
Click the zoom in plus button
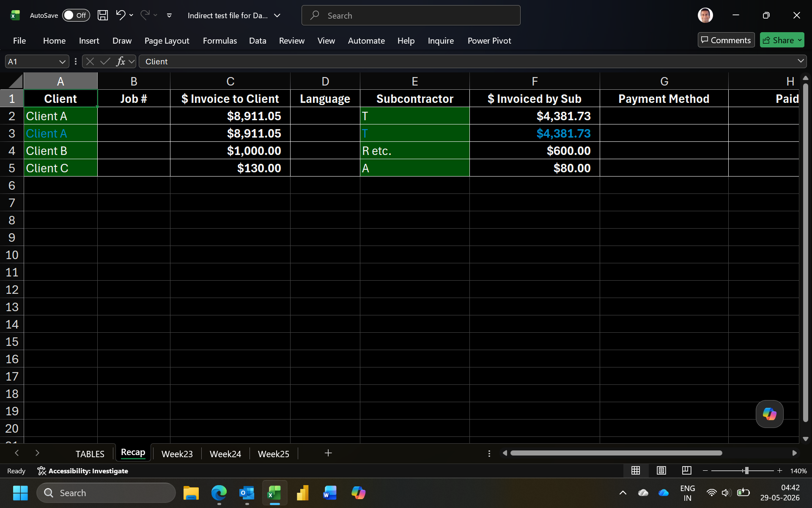pos(780,471)
